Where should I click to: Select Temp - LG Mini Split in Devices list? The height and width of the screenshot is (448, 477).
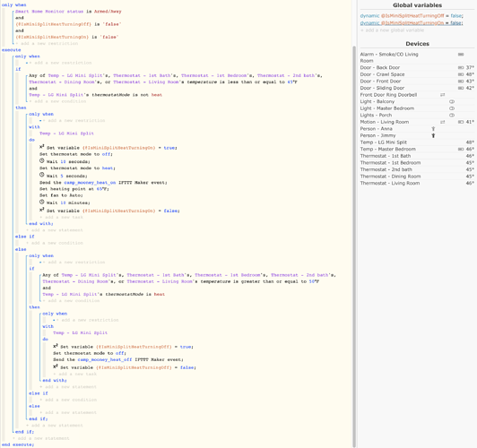coord(384,142)
